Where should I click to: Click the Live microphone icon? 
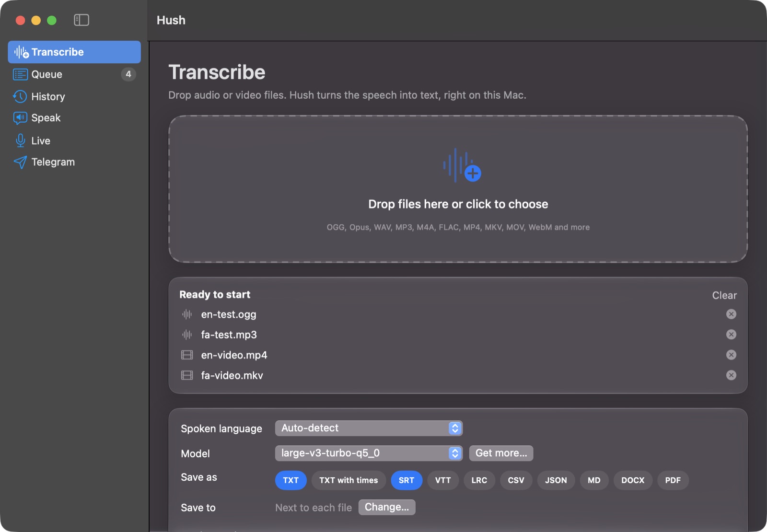[20, 140]
